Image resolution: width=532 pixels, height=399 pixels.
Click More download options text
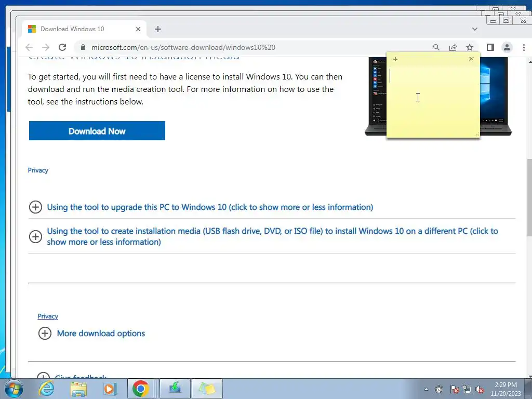[x=101, y=334]
